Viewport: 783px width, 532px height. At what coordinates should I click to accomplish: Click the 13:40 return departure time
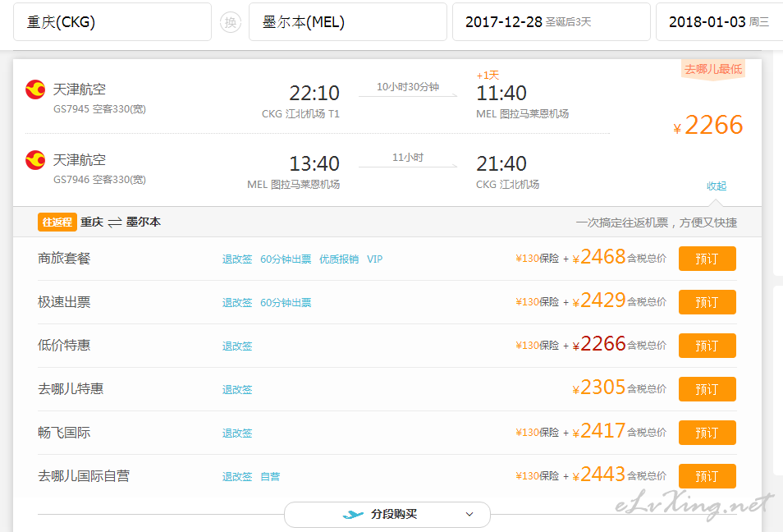point(314,164)
